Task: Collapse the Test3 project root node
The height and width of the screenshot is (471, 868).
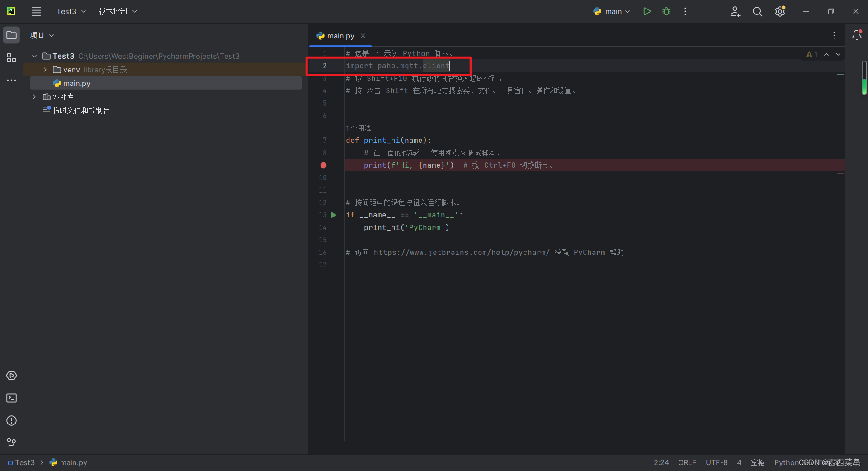Action: click(34, 56)
